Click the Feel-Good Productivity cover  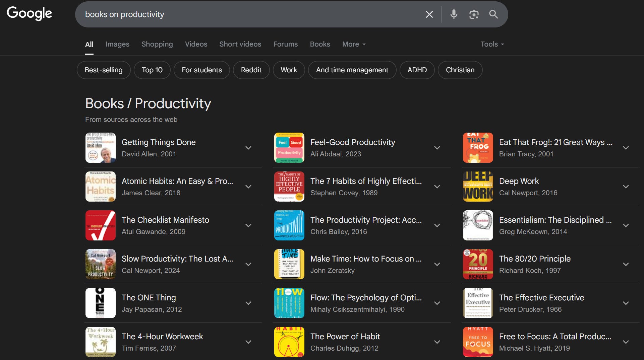tap(289, 148)
